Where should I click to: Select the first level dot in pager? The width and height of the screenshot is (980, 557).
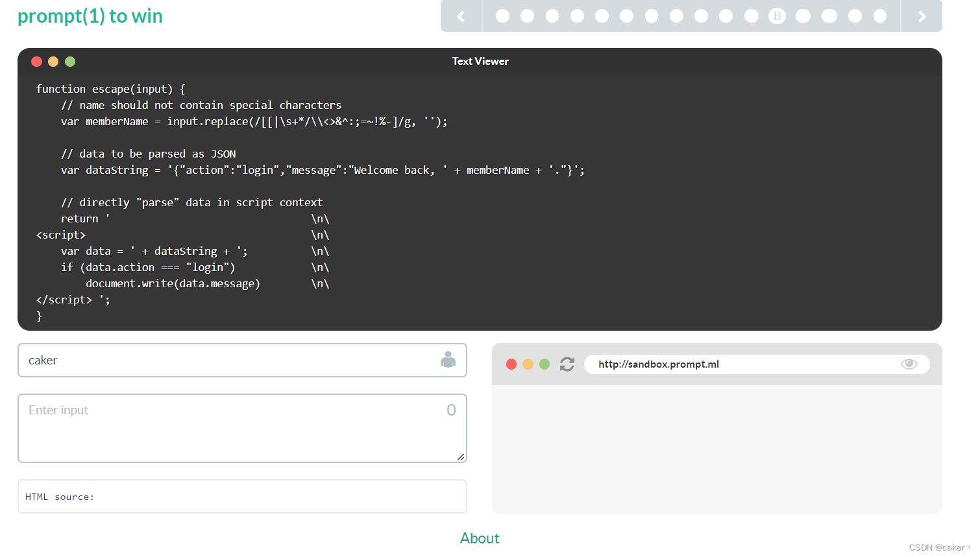coord(502,16)
